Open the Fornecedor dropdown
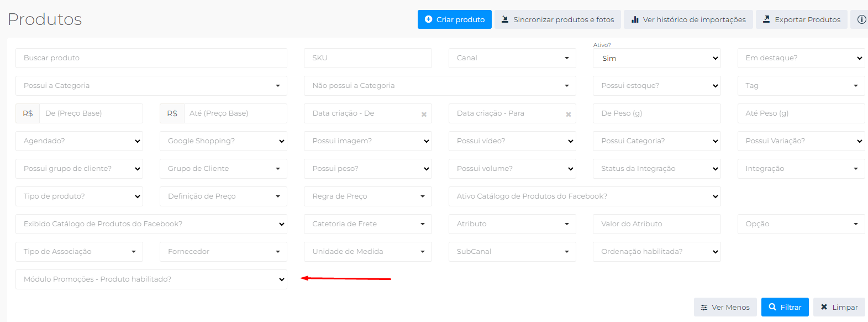The width and height of the screenshot is (868, 322). pyautogui.click(x=223, y=252)
